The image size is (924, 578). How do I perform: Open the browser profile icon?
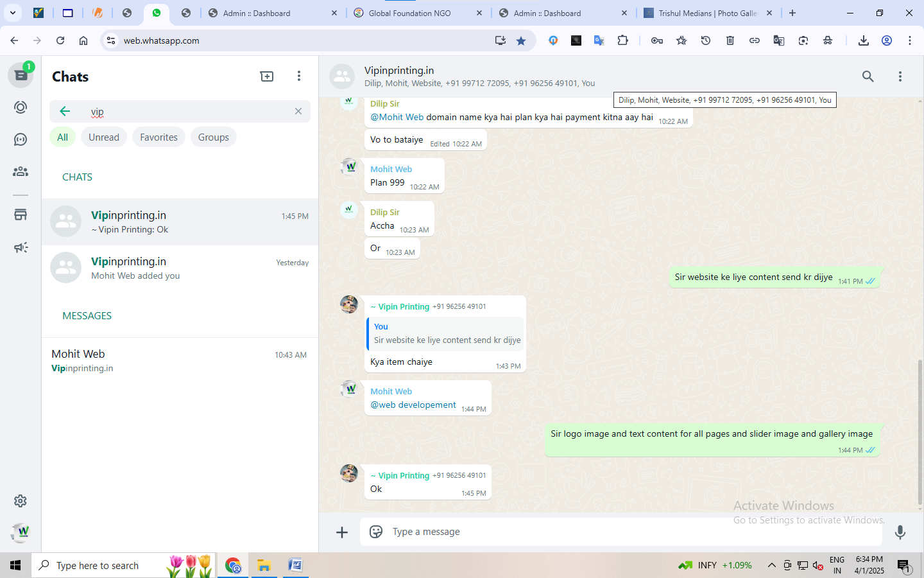tap(887, 40)
